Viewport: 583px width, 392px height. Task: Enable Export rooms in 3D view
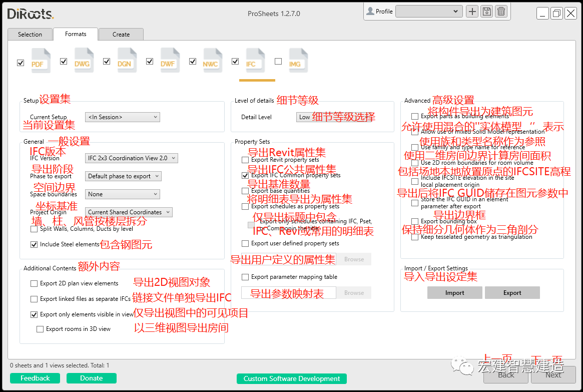[40, 329]
